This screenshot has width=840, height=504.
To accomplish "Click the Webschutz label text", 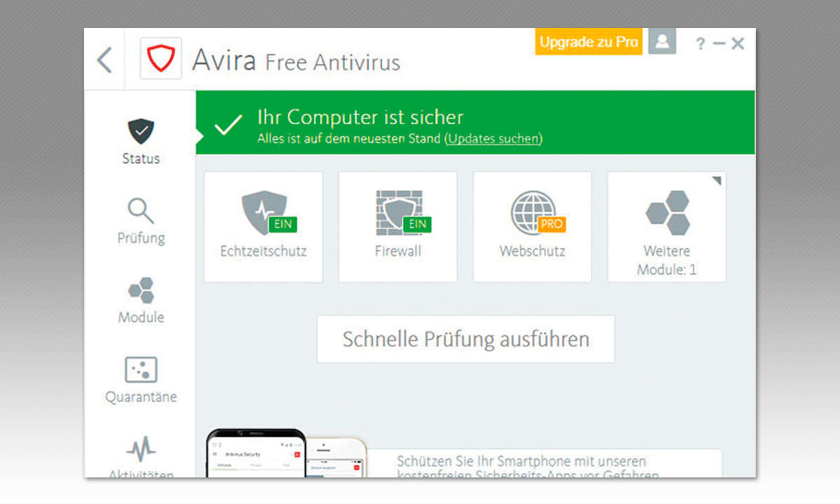I will coord(532,251).
